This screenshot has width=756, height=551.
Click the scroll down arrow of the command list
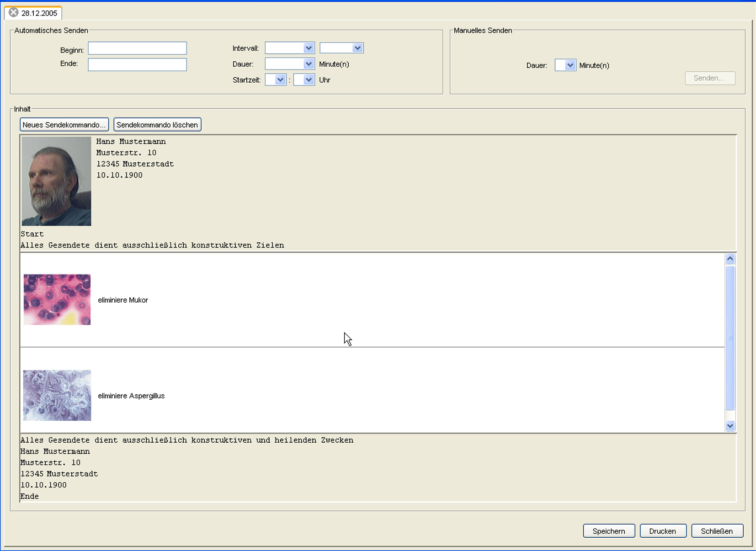(x=730, y=426)
